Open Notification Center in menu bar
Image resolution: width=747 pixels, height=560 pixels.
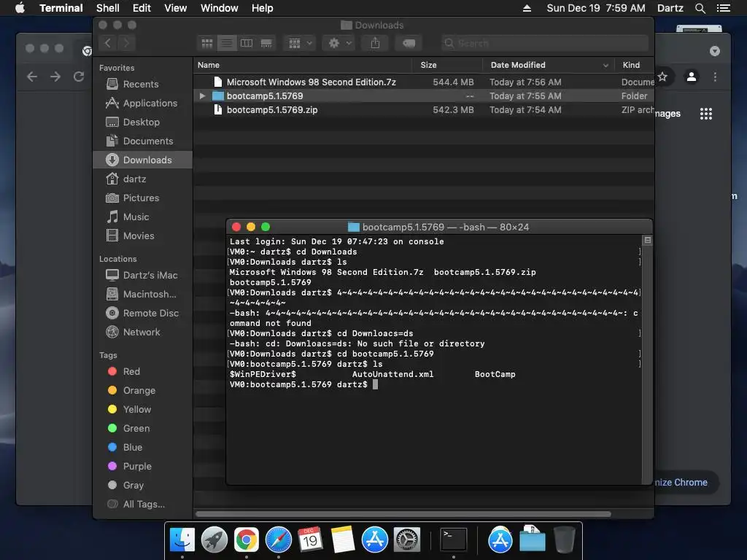point(724,8)
